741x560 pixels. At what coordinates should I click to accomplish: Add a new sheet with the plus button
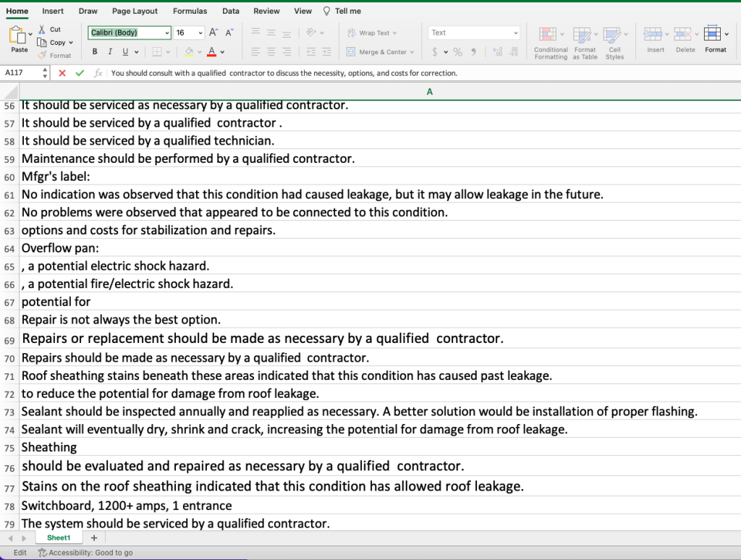pos(93,538)
